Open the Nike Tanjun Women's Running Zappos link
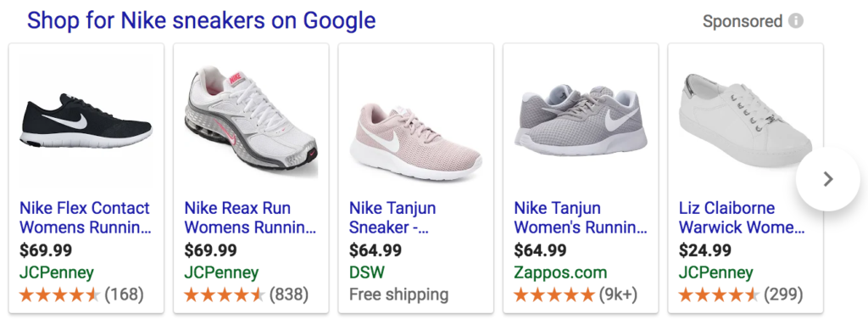This screenshot has width=868, height=331. click(x=580, y=218)
